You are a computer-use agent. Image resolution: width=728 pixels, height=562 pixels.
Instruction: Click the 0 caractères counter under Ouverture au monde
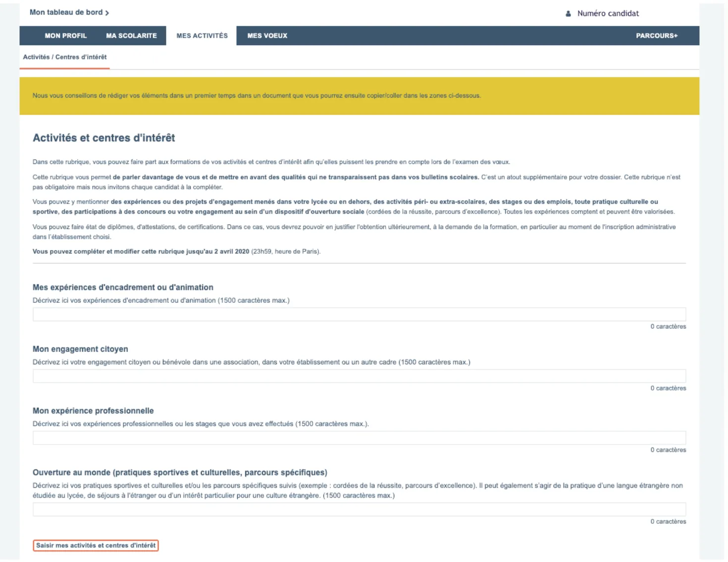click(x=668, y=521)
